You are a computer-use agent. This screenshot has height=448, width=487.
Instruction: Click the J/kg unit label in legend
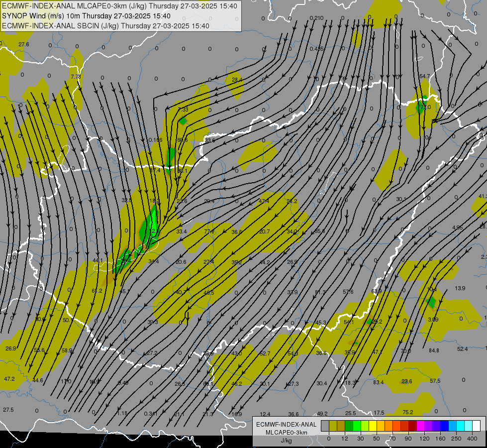(286, 441)
